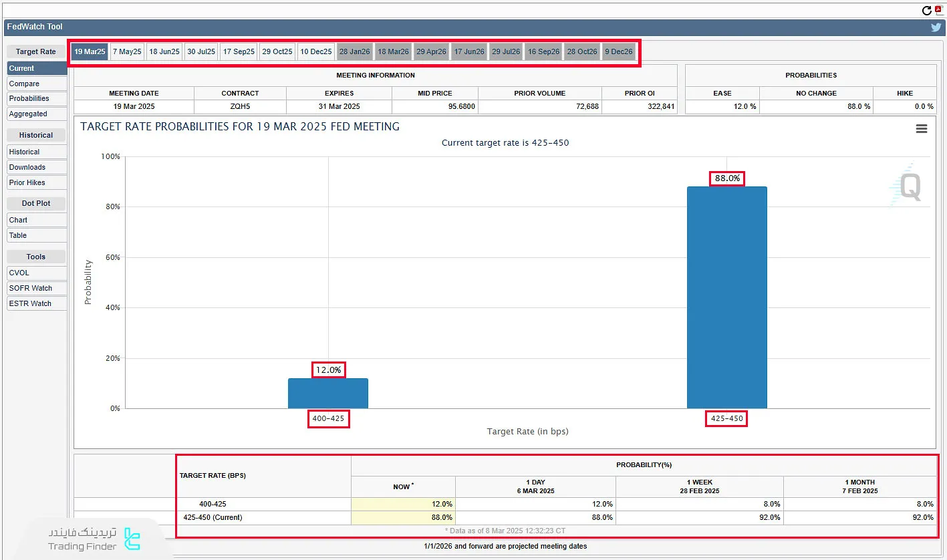Select the 7 May25 meeting tab
947x560 pixels.
point(127,52)
